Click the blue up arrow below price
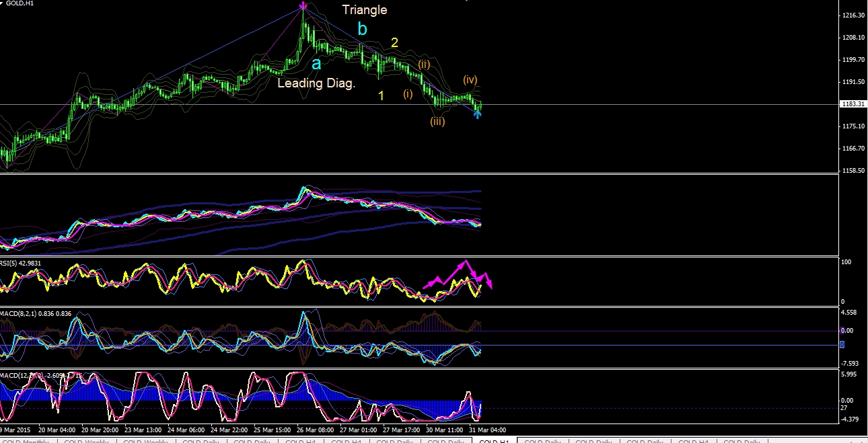The image size is (868, 443). click(x=478, y=114)
